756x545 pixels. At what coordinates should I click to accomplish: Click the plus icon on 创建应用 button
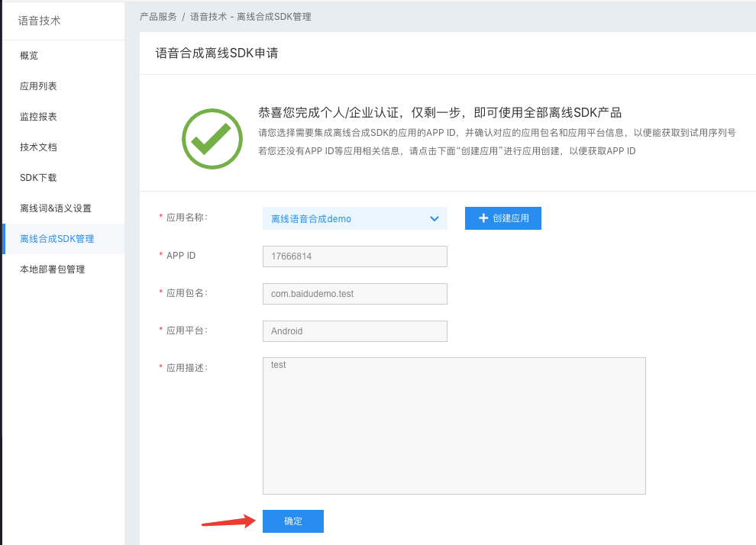tap(483, 218)
